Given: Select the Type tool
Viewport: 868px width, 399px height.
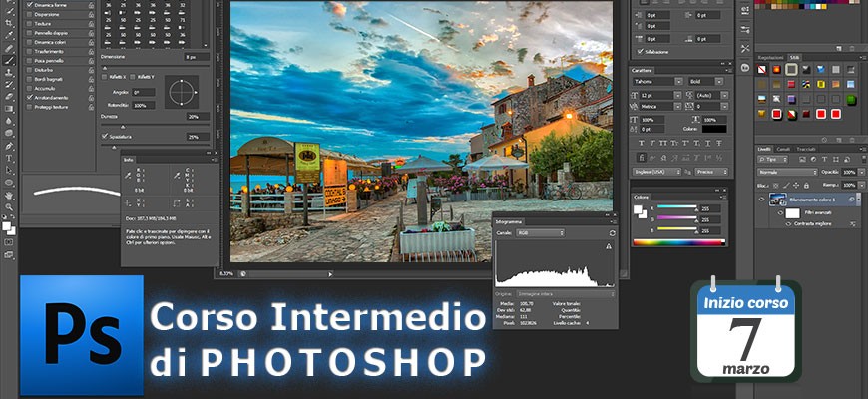Looking at the screenshot, I should point(9,159).
